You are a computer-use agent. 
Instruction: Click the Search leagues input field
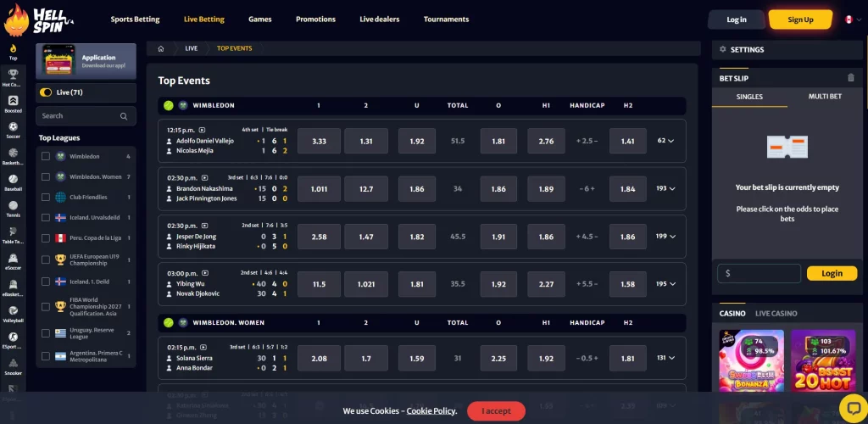[86, 116]
